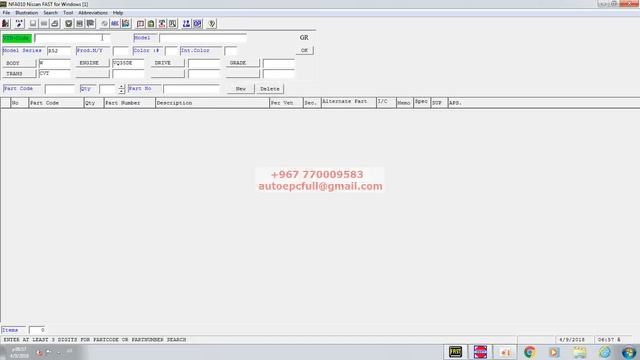Click the green bag toolbar icon
The width and height of the screenshot is (640, 360).
tap(151, 24)
